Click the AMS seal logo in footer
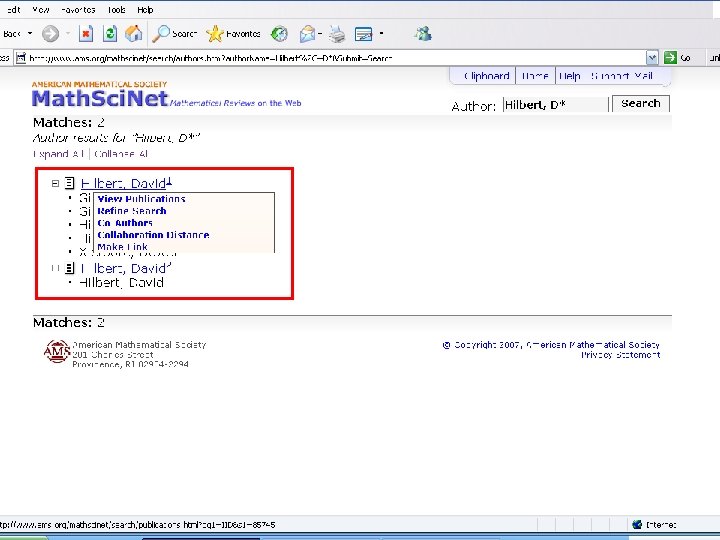Viewport: 720px width, 540px height. coord(56,351)
